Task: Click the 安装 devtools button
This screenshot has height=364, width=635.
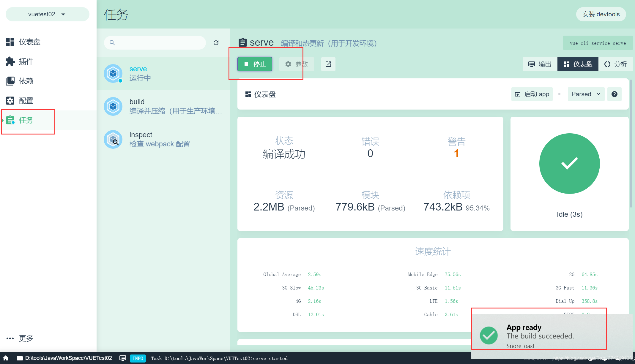Action: (601, 14)
